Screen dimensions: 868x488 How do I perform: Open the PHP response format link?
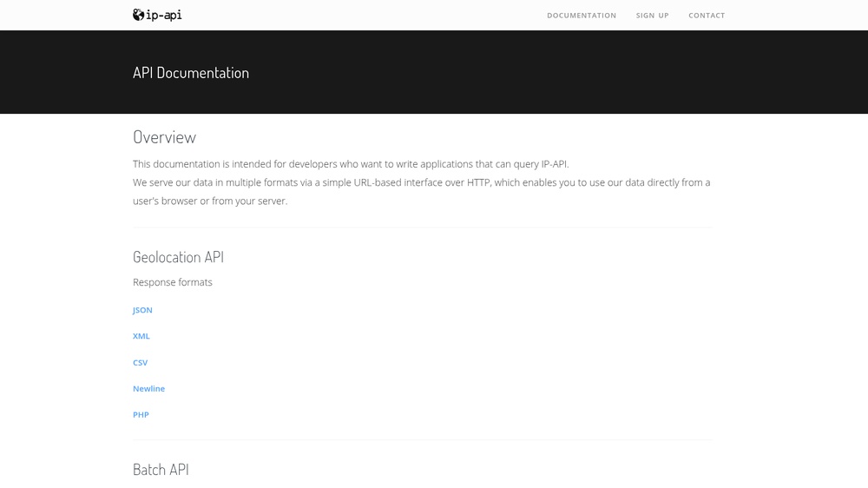coord(141,415)
